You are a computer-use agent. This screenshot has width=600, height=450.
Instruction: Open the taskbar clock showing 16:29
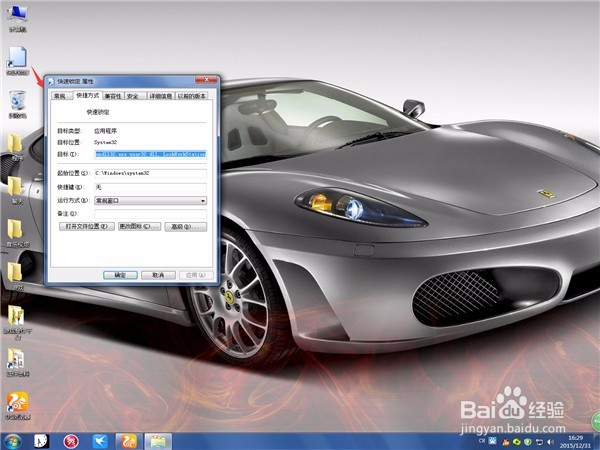click(x=576, y=442)
